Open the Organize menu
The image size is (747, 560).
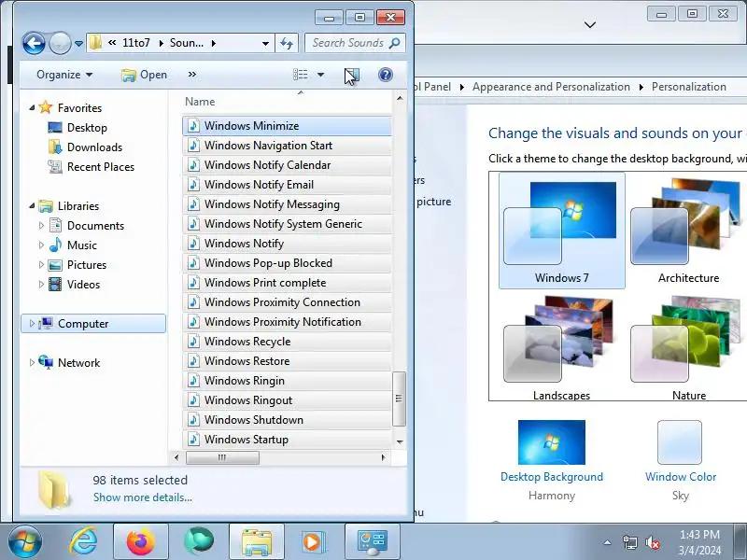(x=64, y=75)
